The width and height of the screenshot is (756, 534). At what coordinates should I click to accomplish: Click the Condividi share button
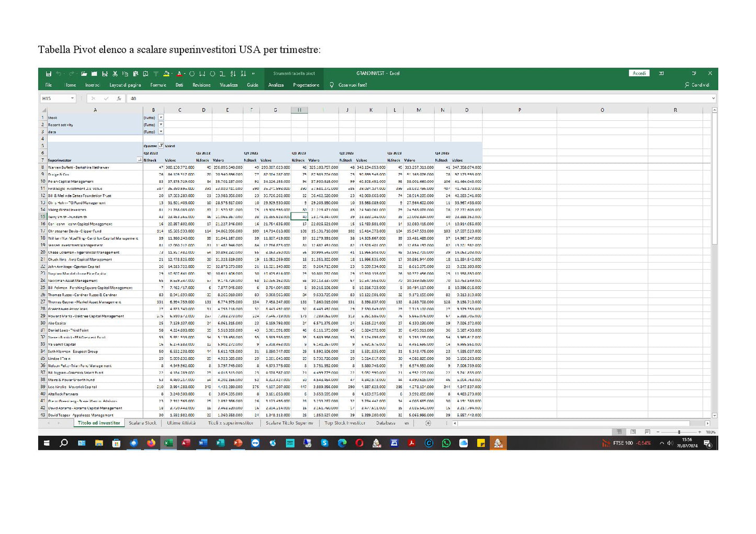click(x=697, y=85)
